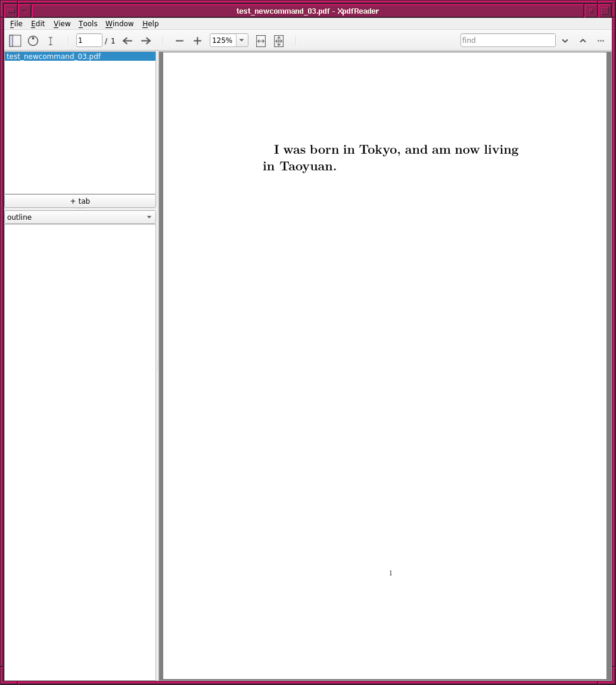Find previous match up arrow

coord(583,41)
